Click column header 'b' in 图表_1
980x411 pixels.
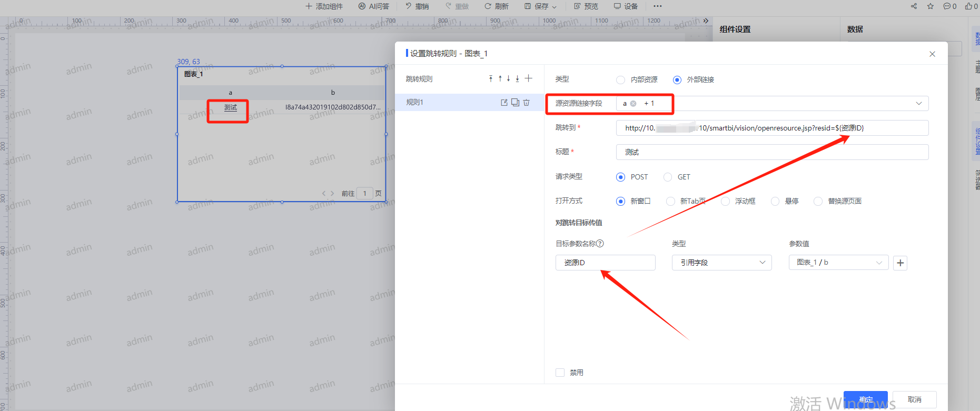coord(333,93)
